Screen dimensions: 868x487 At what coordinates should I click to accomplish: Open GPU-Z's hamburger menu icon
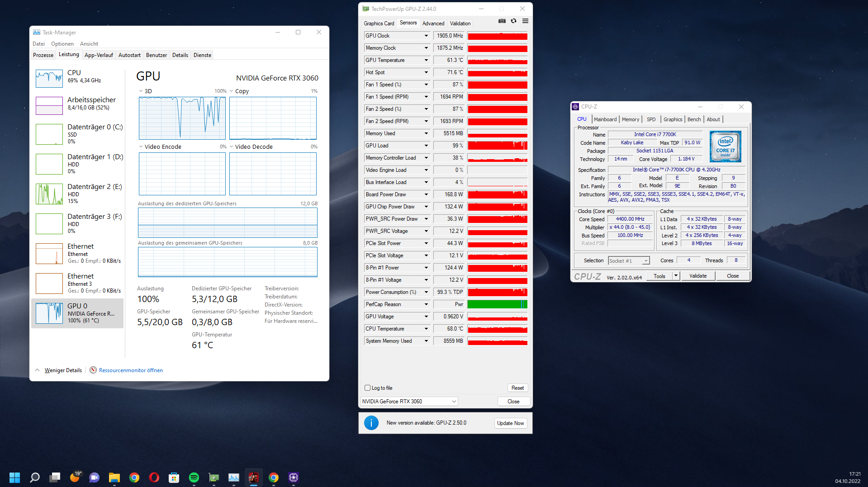(525, 21)
